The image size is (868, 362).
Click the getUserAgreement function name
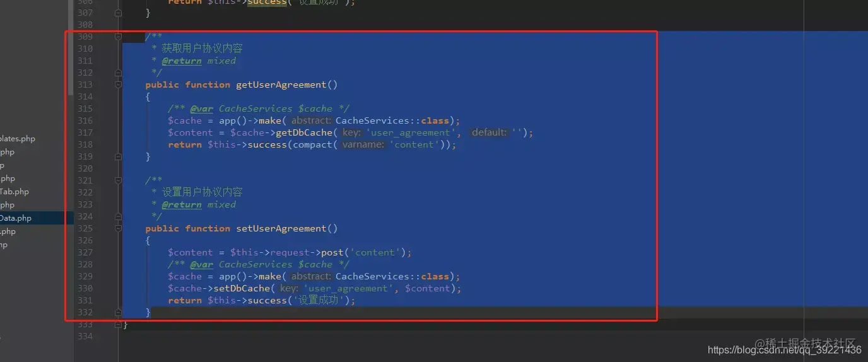tap(281, 85)
